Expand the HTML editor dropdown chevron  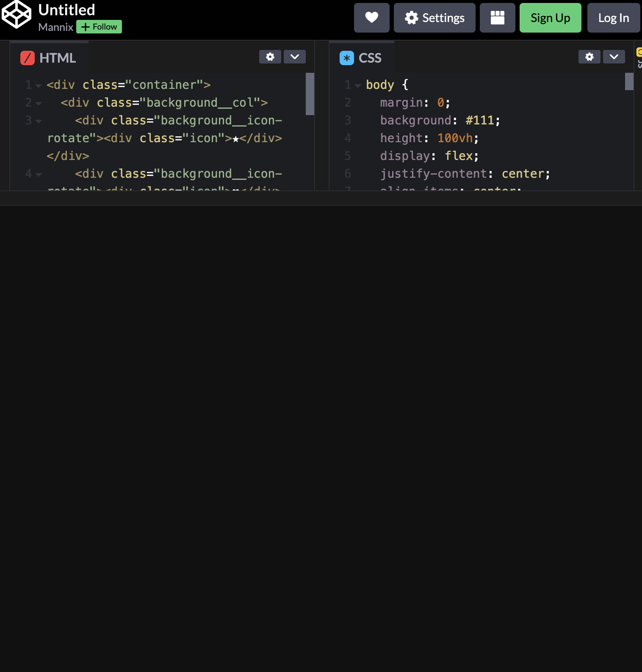point(295,57)
